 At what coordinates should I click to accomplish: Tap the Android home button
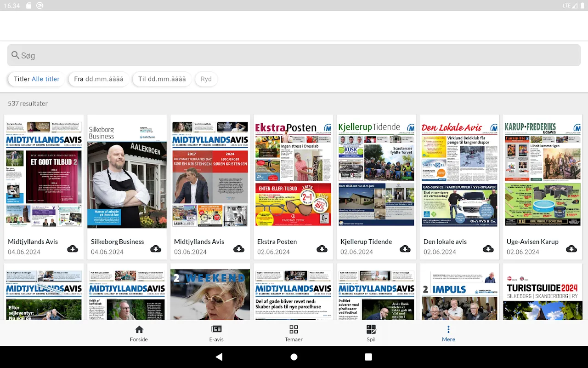pos(294,357)
